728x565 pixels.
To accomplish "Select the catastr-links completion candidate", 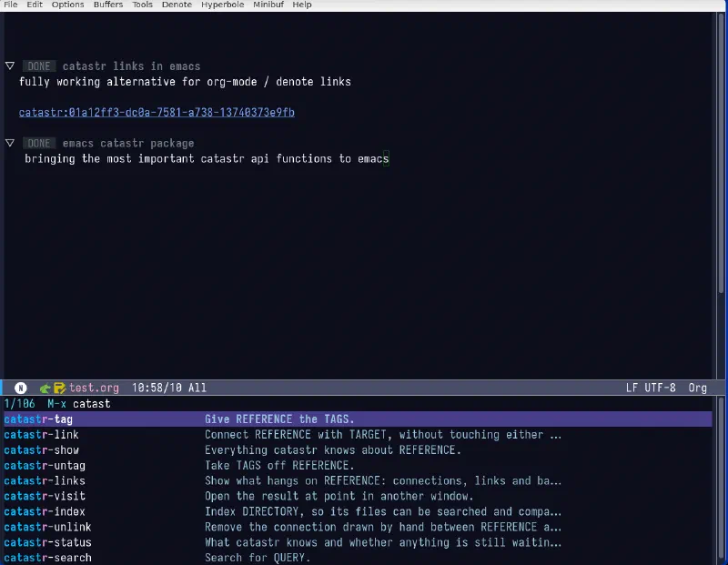I will point(358,480).
